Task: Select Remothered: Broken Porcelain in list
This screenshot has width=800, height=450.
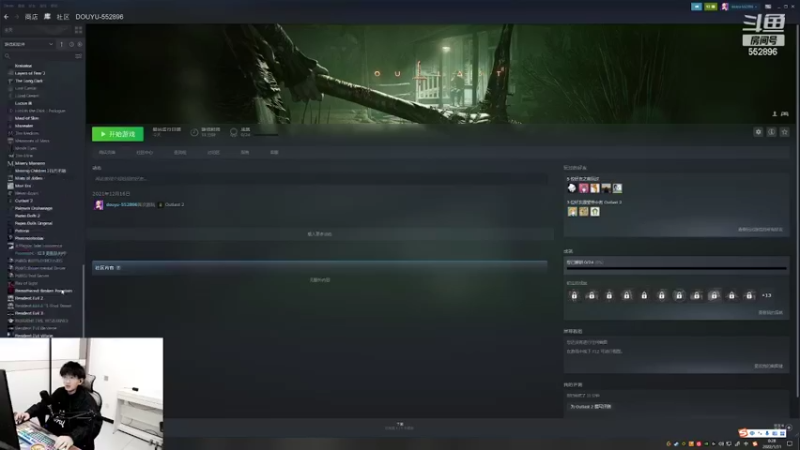Action: pos(43,291)
